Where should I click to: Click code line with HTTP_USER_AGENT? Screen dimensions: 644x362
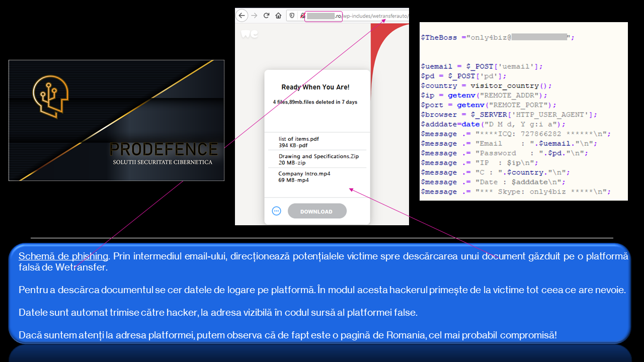(509, 115)
